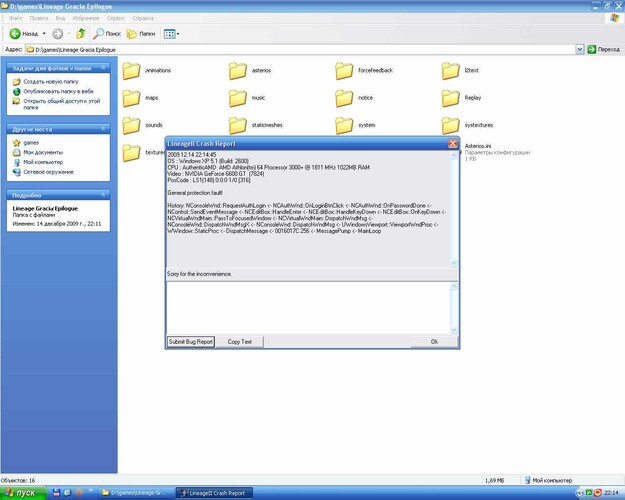Select the staticmeshes folder
The width and height of the screenshot is (625, 500).
(x=256, y=125)
